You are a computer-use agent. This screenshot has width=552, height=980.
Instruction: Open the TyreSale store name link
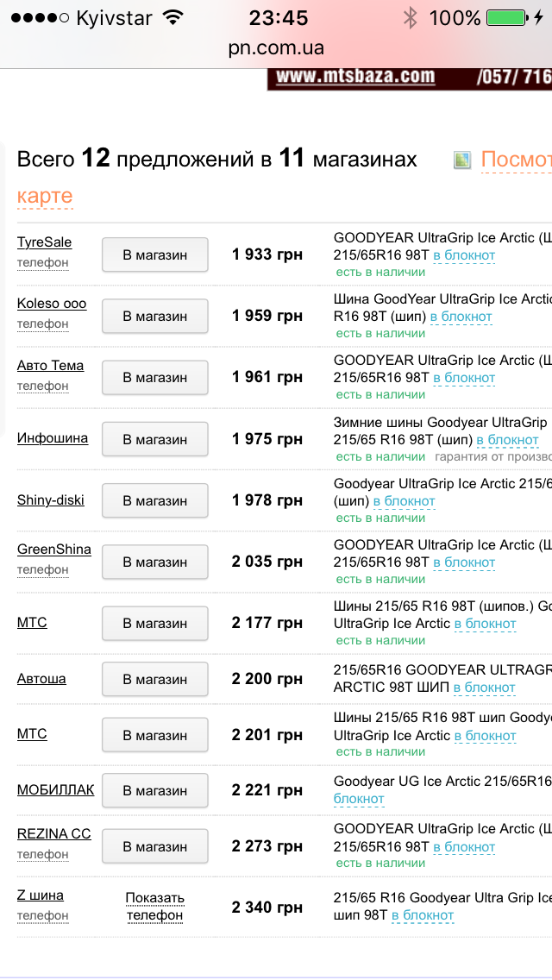(x=45, y=242)
